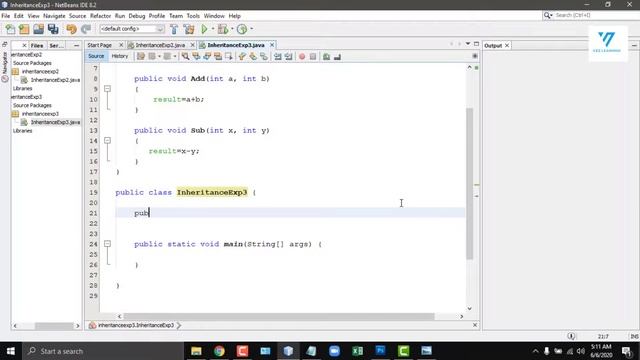Click the Last Edit icon in editor toolbar
This screenshot has width=640, height=360.
(141, 57)
